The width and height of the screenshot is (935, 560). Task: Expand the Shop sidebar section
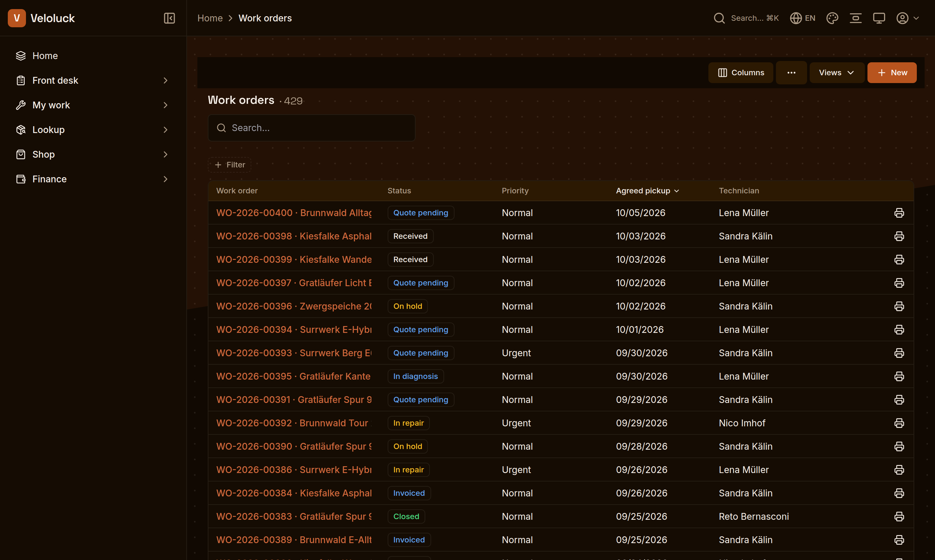[x=93, y=154]
